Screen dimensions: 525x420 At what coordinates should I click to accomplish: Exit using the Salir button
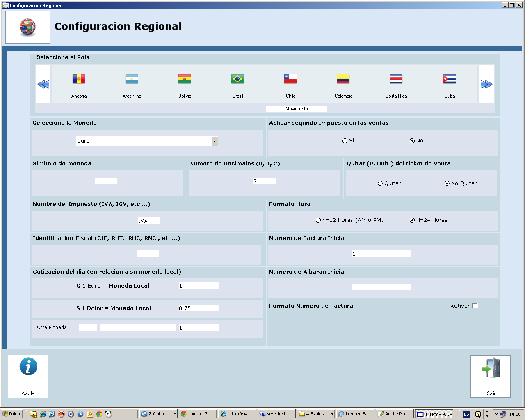491,376
